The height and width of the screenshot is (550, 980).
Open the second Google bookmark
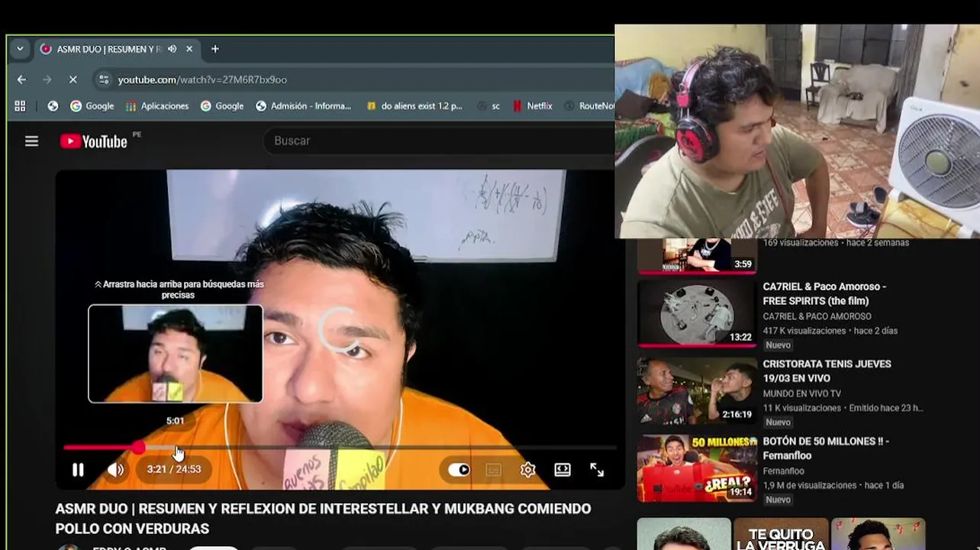coord(222,106)
